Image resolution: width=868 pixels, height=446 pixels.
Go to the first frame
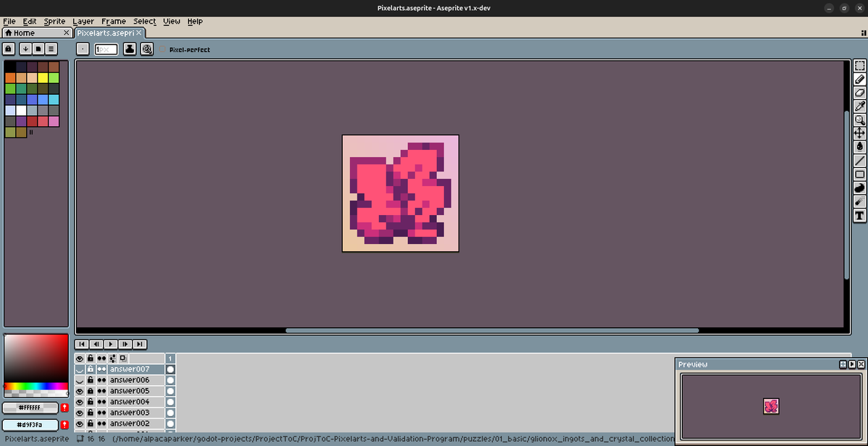click(82, 344)
